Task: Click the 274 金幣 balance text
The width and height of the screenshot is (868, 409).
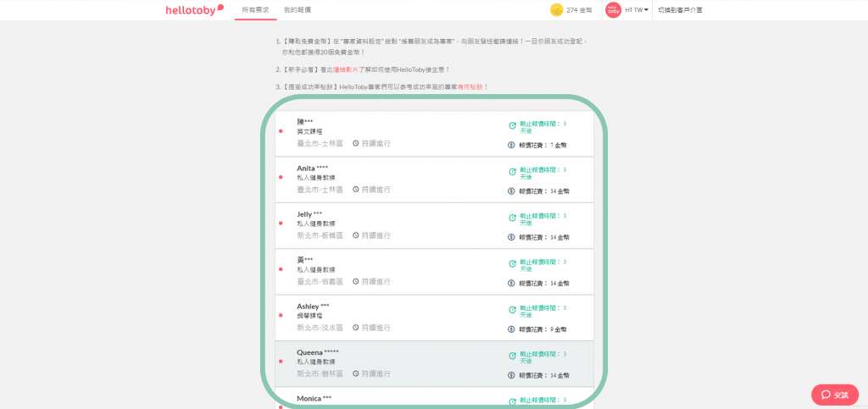Action: tap(580, 10)
